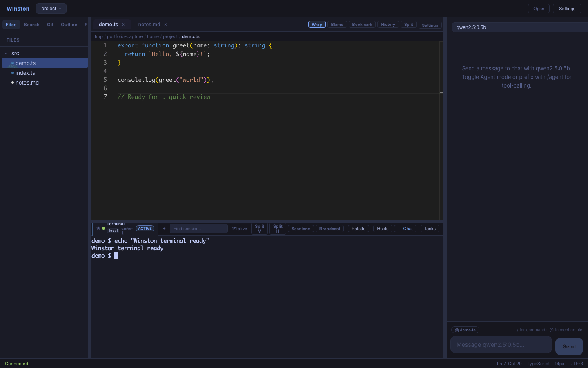This screenshot has height=368, width=588.
Task: Click TypeScript in the status bar
Action: 538,364
